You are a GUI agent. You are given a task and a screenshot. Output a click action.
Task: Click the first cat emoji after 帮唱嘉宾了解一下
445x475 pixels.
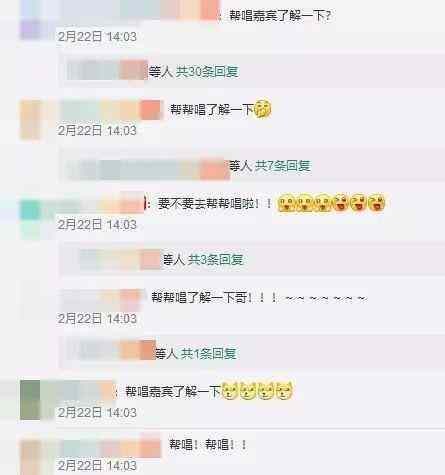pyautogui.click(x=230, y=391)
